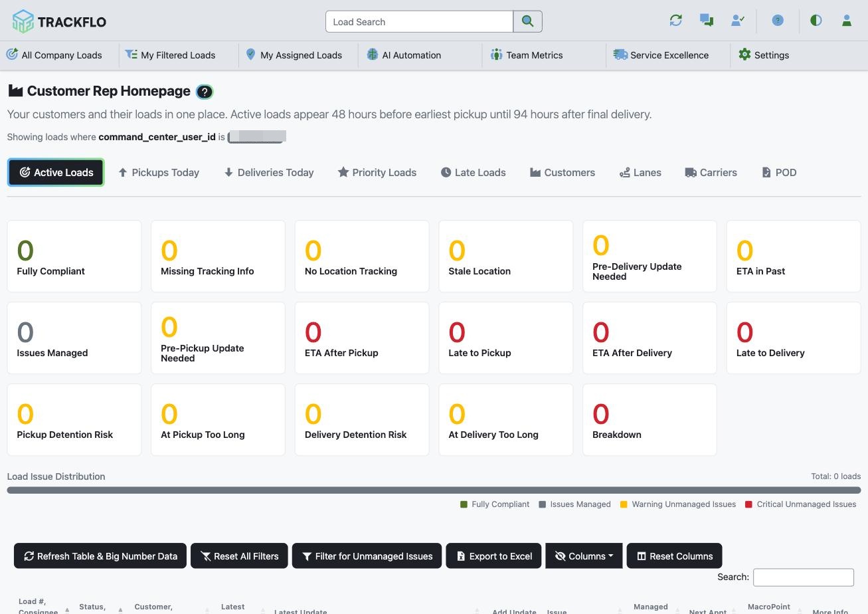Screen dimensions: 868x614
Task: Go to My Assigned Loads
Action: pyautogui.click(x=294, y=55)
